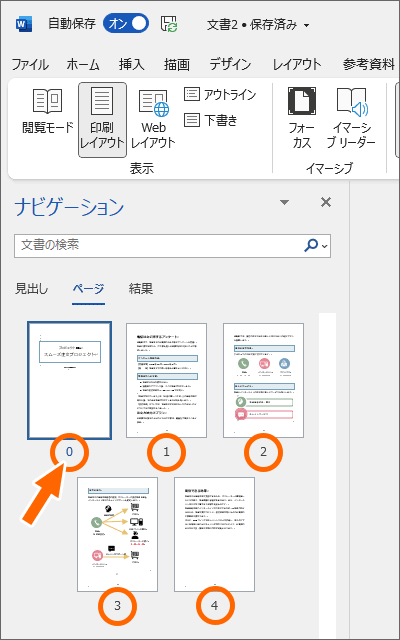Switch to Draft view (下書き)
Screen dimensions: 400x640
(x=211, y=120)
